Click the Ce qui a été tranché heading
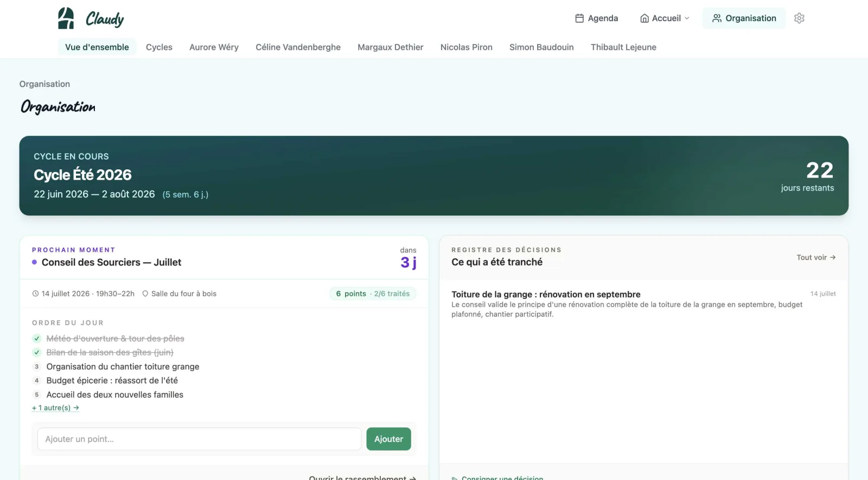868x480 pixels. [497, 262]
